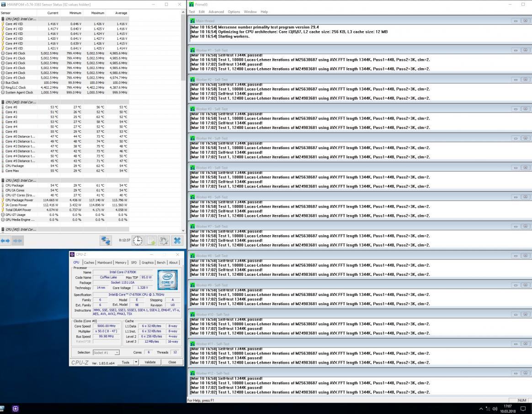Minimize Worker #2 Self-Test child window

pos(516,80)
